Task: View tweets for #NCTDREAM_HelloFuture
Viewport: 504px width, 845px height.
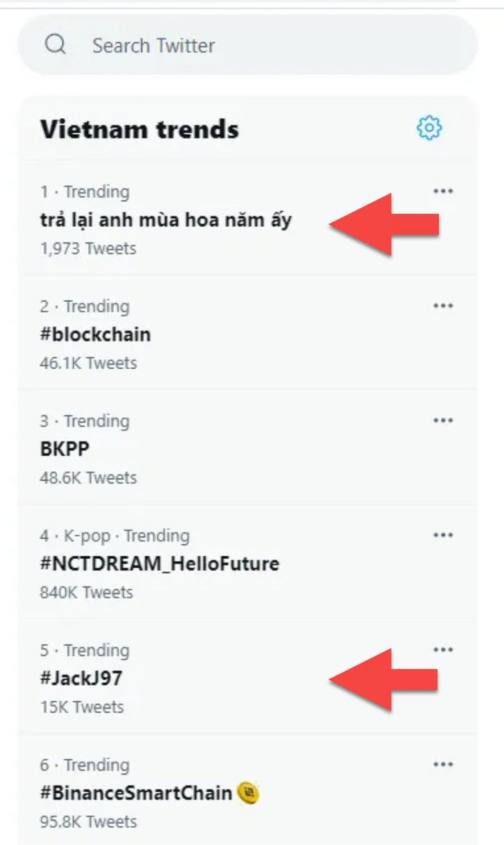Action: tap(159, 564)
